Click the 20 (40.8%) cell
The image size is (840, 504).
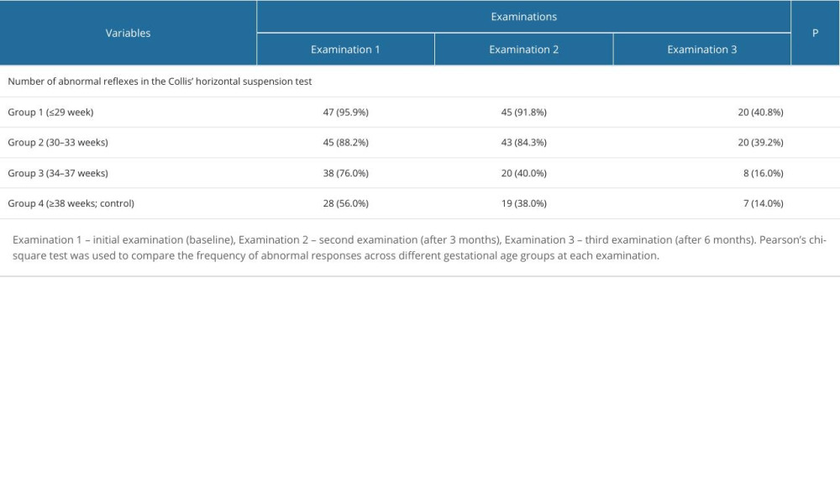coord(760,112)
